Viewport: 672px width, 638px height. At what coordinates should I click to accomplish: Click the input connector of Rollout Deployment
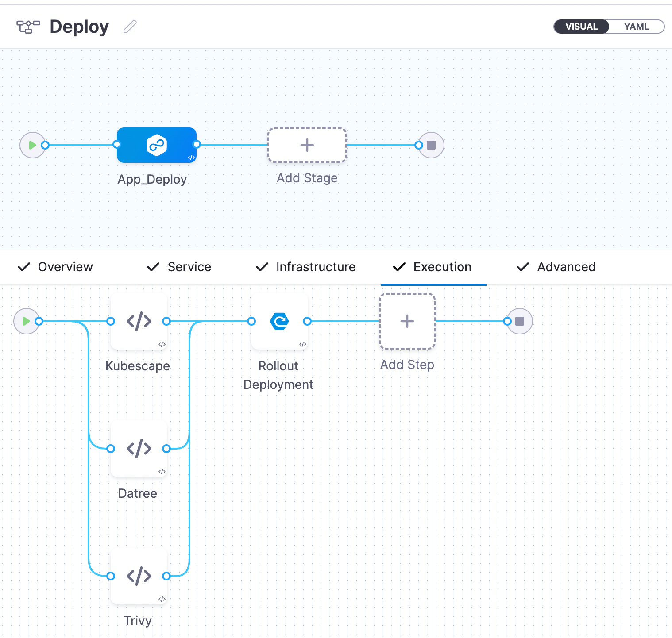pos(251,321)
